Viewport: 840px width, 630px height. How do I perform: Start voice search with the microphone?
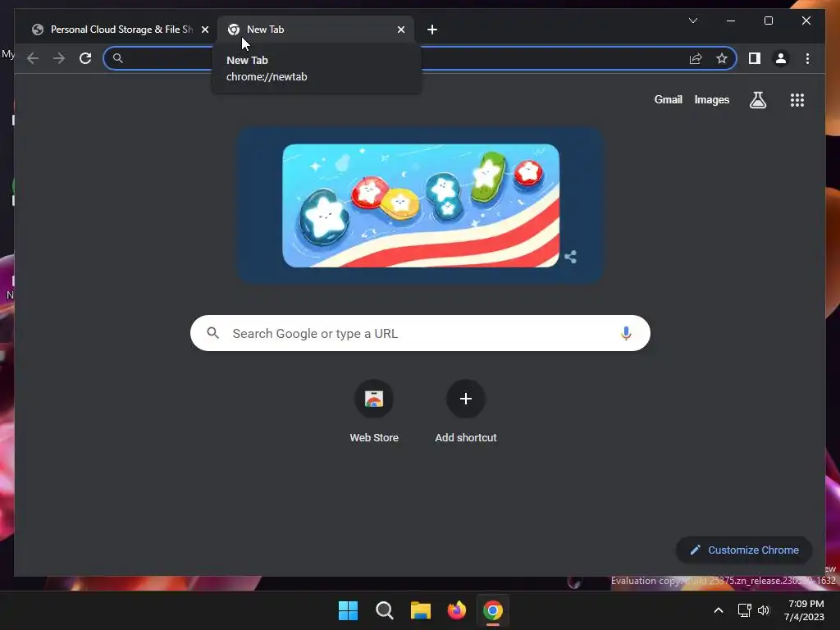click(x=626, y=333)
